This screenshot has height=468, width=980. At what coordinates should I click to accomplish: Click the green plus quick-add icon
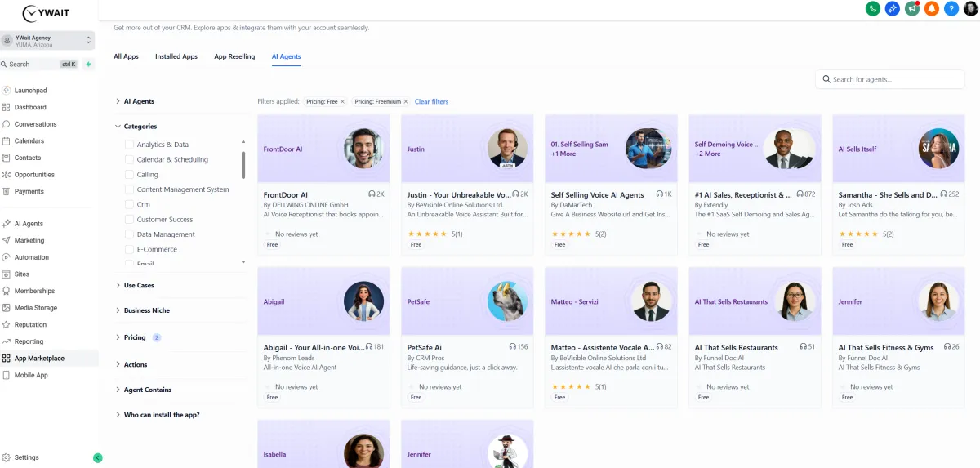click(88, 64)
